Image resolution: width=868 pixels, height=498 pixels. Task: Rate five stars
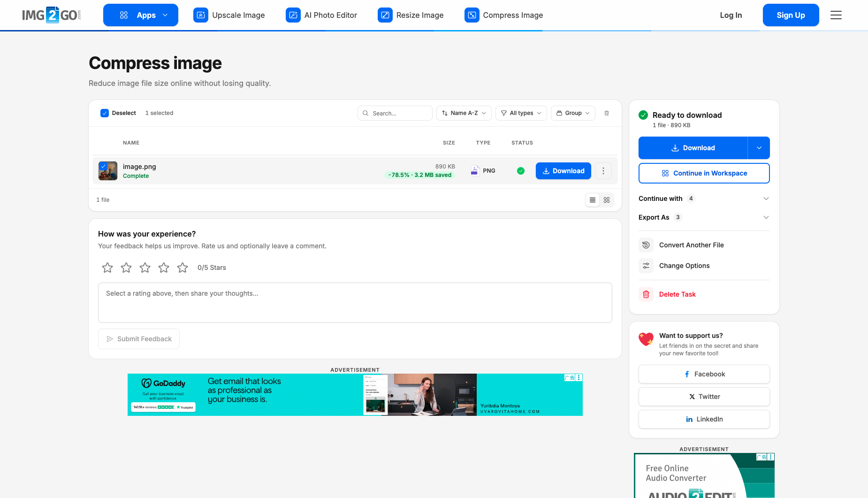click(x=183, y=268)
